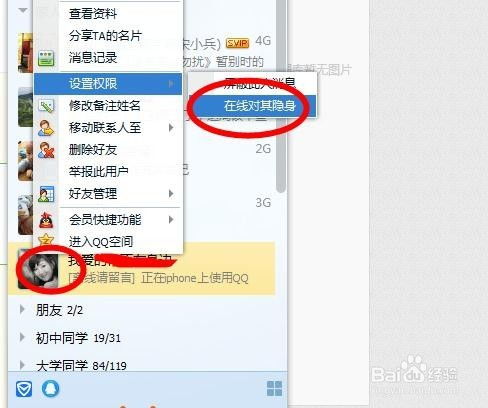Click the friend management icon beside 好友管理
The height and width of the screenshot is (408, 488).
point(46,194)
